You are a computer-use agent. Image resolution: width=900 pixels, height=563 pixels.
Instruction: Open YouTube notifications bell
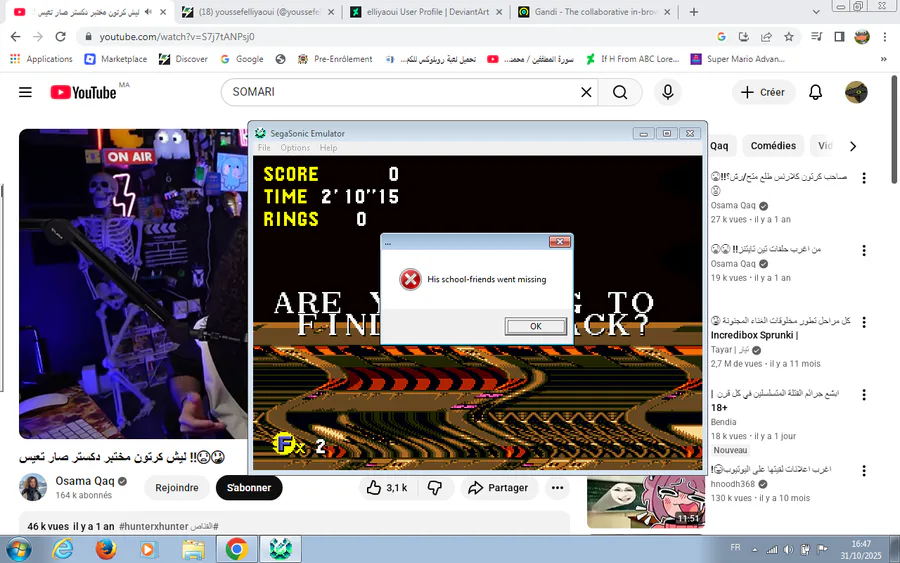pos(816,92)
